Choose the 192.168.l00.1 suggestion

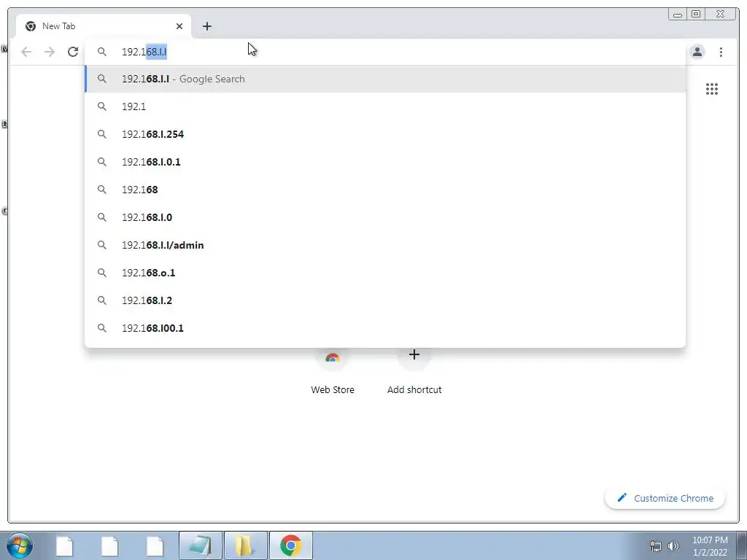click(385, 328)
